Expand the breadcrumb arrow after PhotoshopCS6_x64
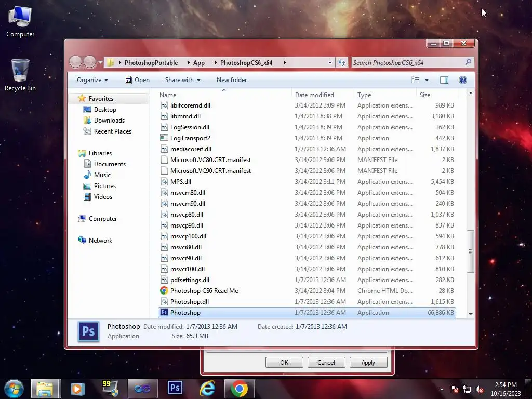Viewport: 532px width, 399px height. pos(284,62)
